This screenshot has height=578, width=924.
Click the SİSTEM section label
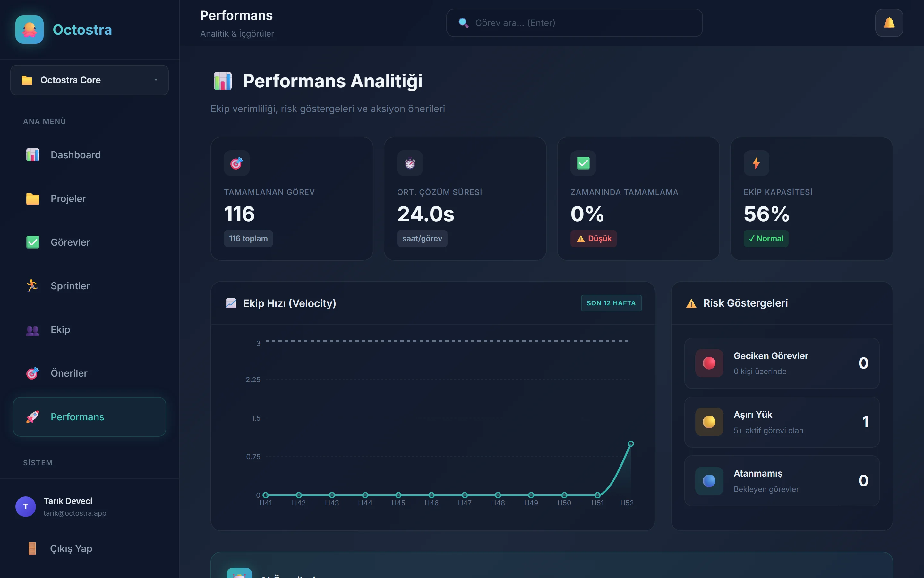[x=38, y=462]
